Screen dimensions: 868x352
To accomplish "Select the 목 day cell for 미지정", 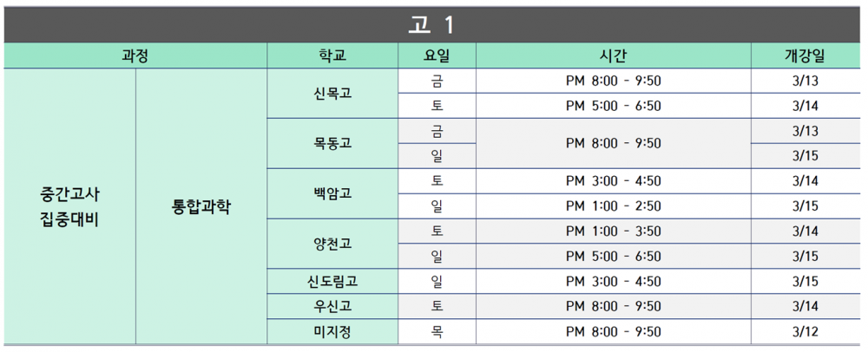I will (437, 331).
